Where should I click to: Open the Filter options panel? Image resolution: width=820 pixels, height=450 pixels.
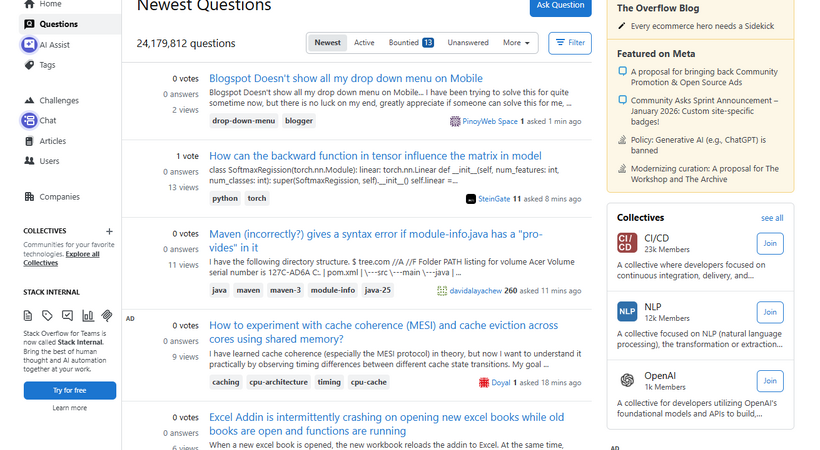coord(570,43)
